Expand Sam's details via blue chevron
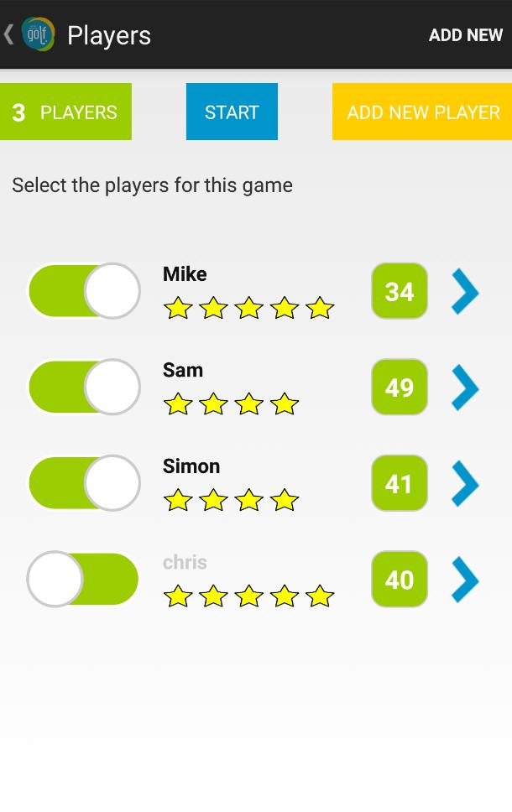 tap(465, 388)
